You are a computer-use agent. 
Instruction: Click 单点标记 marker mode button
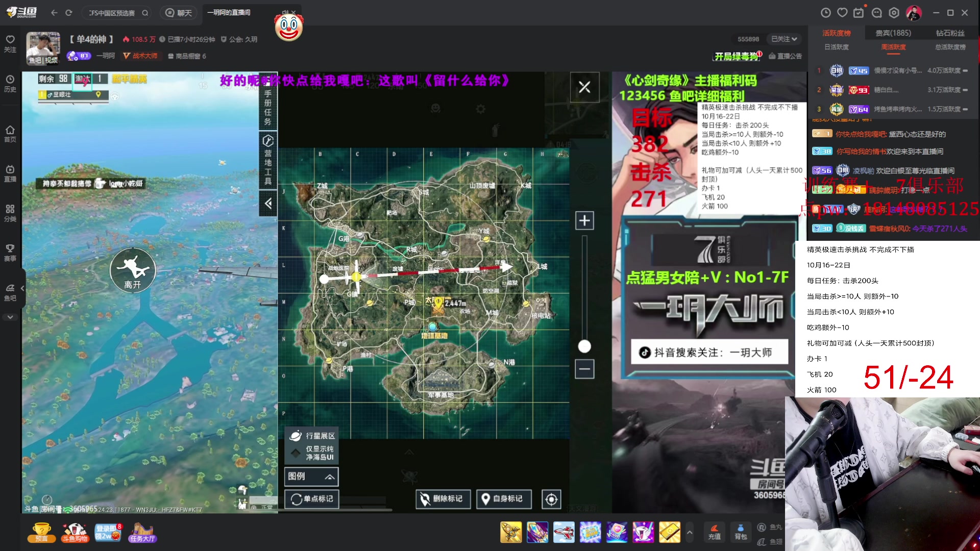pos(311,499)
